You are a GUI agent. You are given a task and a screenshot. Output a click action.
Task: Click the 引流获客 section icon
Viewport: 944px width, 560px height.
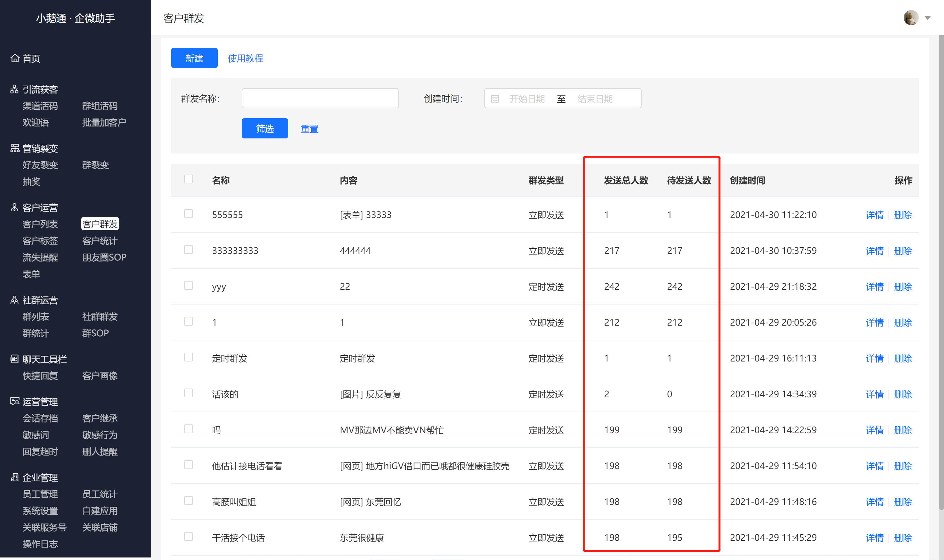(x=14, y=89)
